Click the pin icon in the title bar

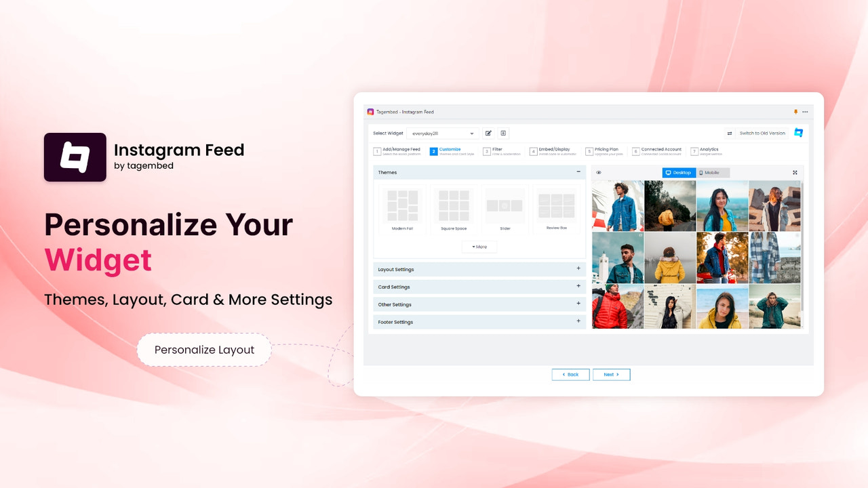pos(795,111)
